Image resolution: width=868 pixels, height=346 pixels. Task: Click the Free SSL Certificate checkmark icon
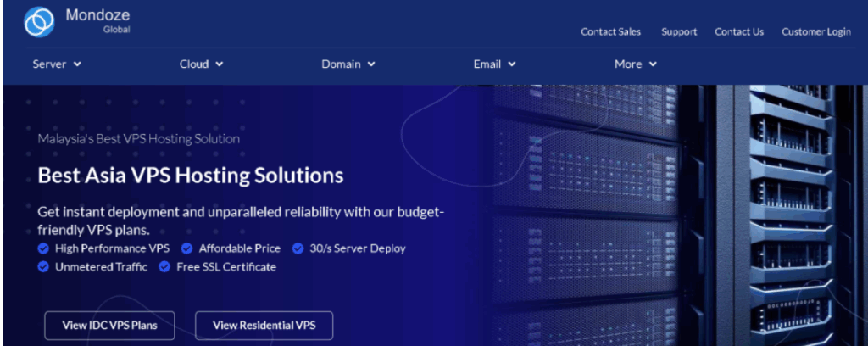coord(164,267)
